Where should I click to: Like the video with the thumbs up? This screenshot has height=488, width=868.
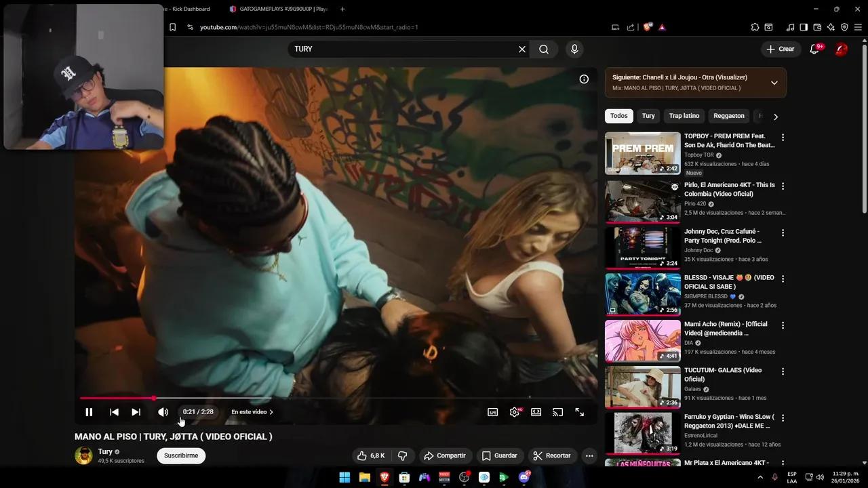tap(361, 455)
